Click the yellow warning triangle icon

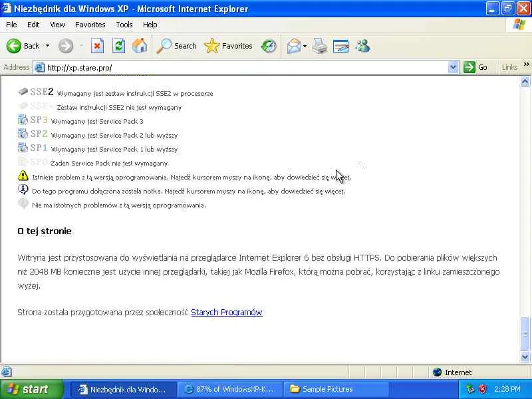click(x=23, y=176)
